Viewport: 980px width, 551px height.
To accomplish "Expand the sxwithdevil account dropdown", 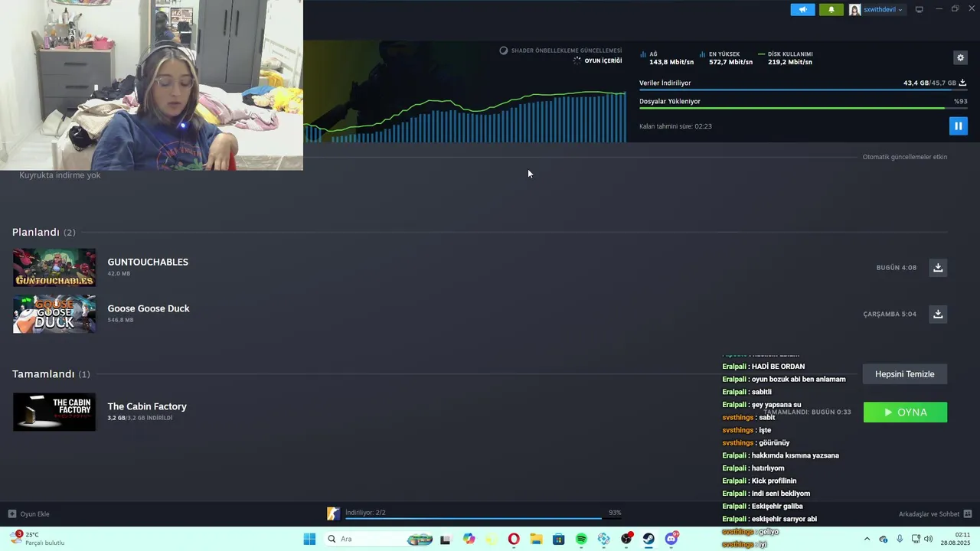I will tap(884, 10).
